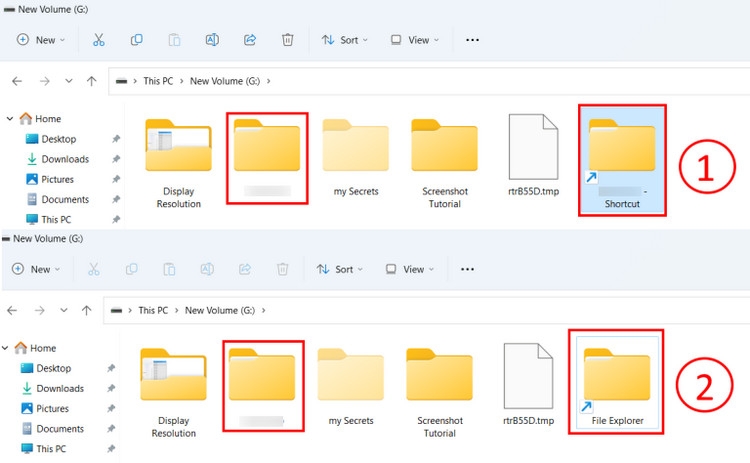
Task: Select Home in the bottom window's sidebar
Action: pyautogui.click(x=35, y=348)
